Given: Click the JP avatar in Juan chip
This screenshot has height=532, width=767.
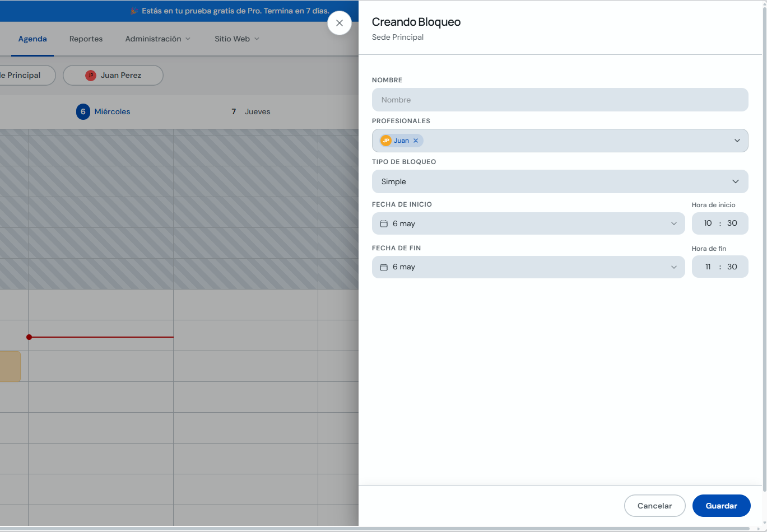Looking at the screenshot, I should pyautogui.click(x=386, y=141).
